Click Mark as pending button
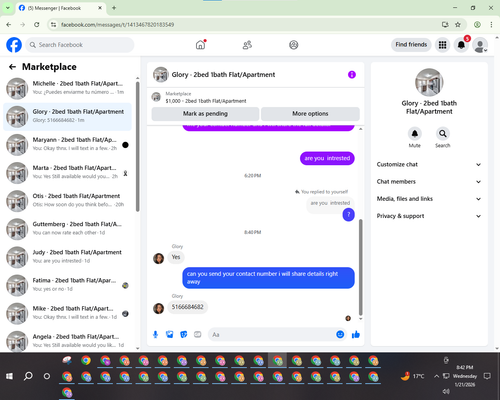The height and width of the screenshot is (400, 500). point(205,114)
